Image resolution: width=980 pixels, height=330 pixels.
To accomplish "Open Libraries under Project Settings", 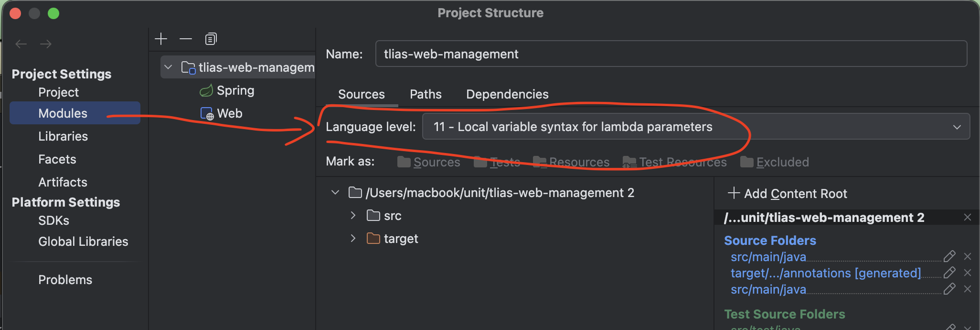I will tap(63, 136).
